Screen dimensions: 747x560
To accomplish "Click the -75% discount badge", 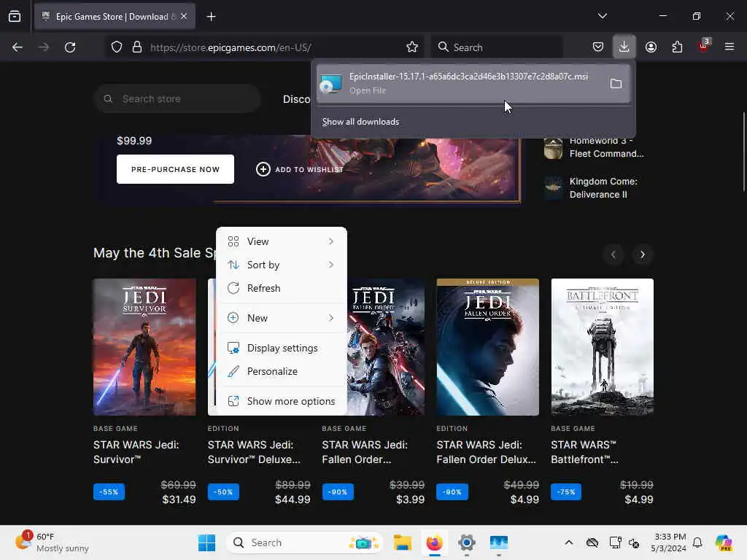I will click(566, 492).
